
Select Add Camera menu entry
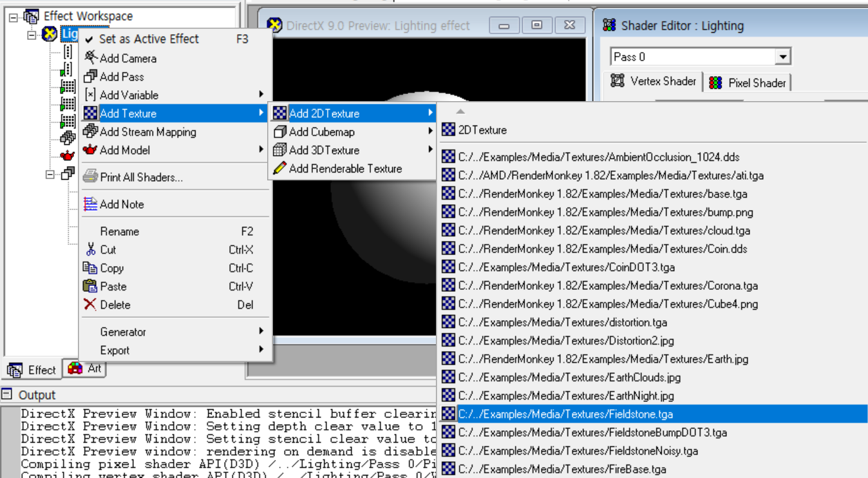click(175, 58)
